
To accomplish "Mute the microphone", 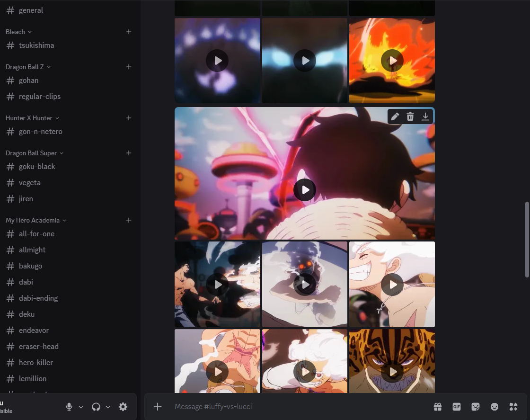I will (x=69, y=407).
